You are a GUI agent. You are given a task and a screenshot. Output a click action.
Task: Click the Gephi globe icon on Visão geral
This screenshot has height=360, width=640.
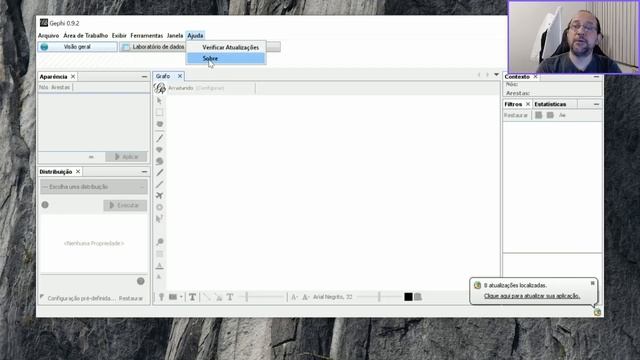(44, 47)
